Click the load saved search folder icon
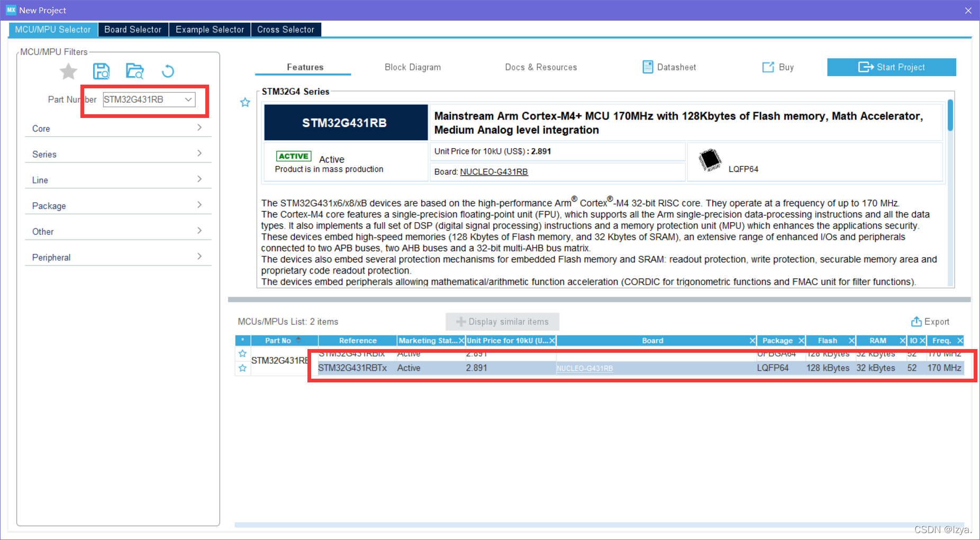This screenshot has height=540, width=980. pyautogui.click(x=134, y=71)
